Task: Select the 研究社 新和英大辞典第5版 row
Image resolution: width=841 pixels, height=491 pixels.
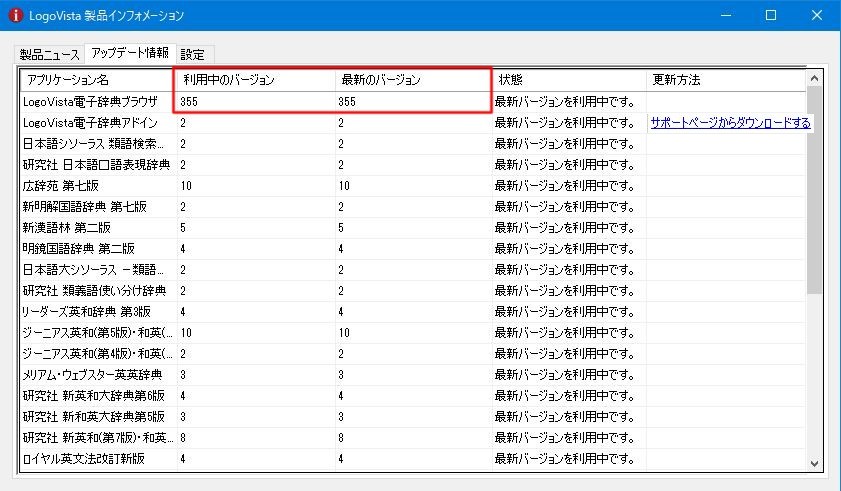Action: click(x=413, y=416)
